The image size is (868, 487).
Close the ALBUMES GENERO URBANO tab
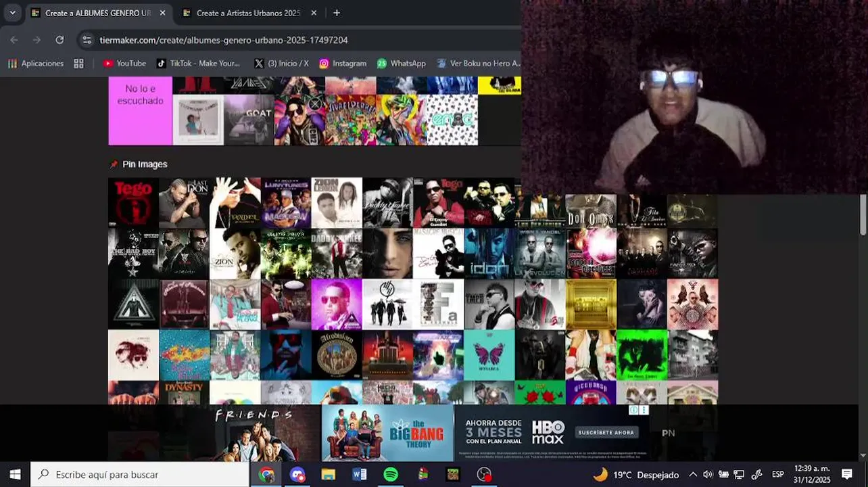click(x=163, y=13)
